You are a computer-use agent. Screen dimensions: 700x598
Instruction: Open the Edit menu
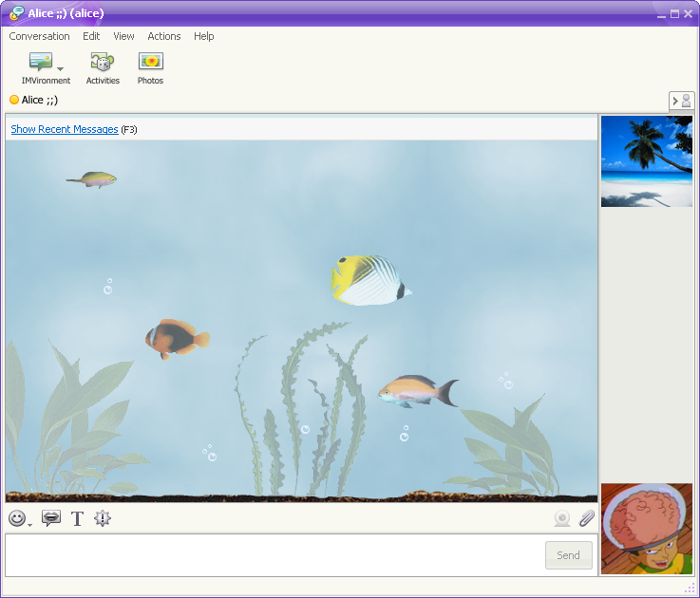[91, 36]
